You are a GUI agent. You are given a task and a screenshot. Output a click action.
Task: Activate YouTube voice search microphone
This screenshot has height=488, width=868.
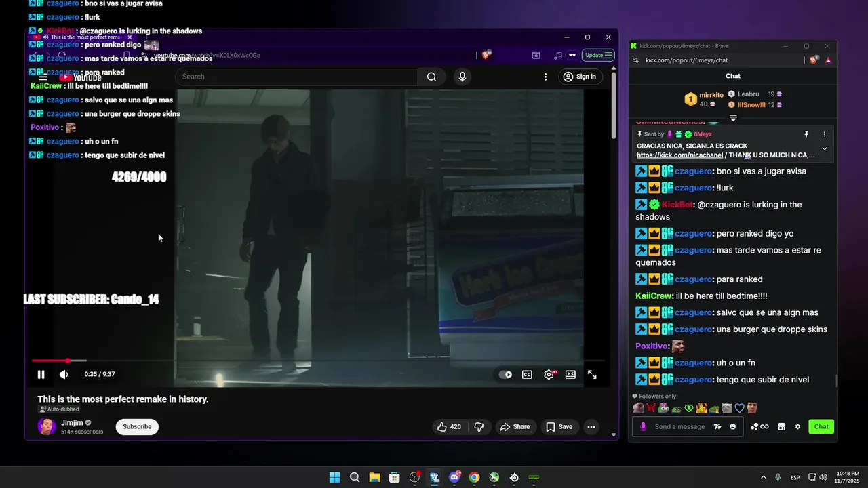[x=462, y=77]
